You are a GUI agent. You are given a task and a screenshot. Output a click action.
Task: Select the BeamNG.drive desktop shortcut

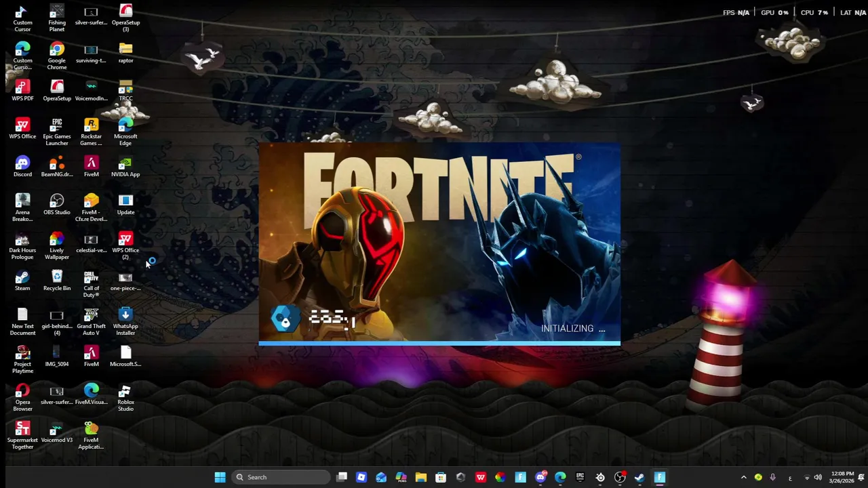pos(57,167)
